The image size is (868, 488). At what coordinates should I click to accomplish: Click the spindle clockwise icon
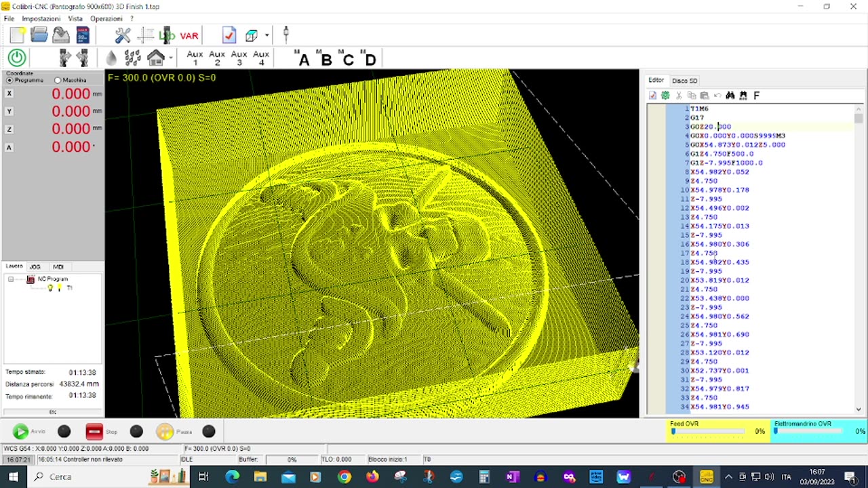pyautogui.click(x=64, y=58)
